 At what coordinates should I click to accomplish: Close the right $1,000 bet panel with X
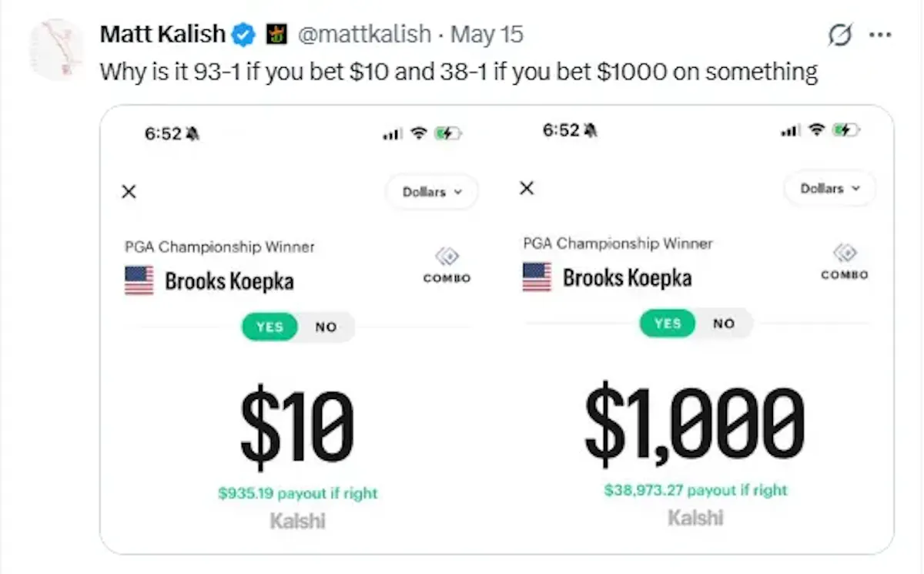click(527, 188)
